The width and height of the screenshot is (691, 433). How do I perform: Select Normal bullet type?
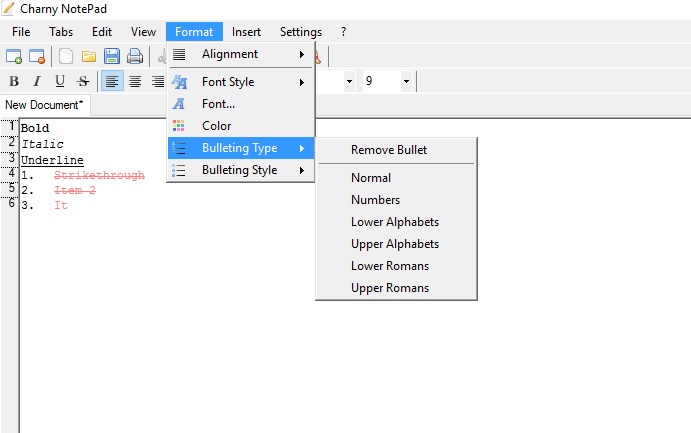tap(396, 178)
